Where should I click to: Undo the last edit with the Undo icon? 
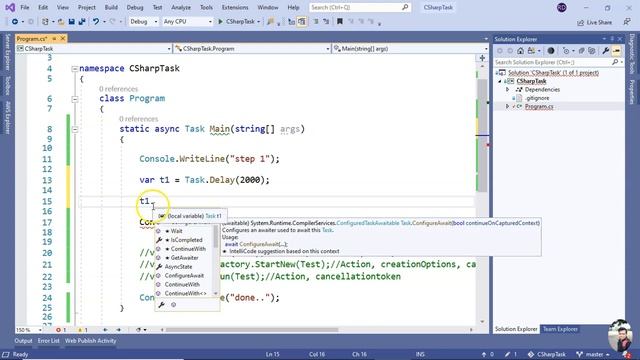click(96, 22)
